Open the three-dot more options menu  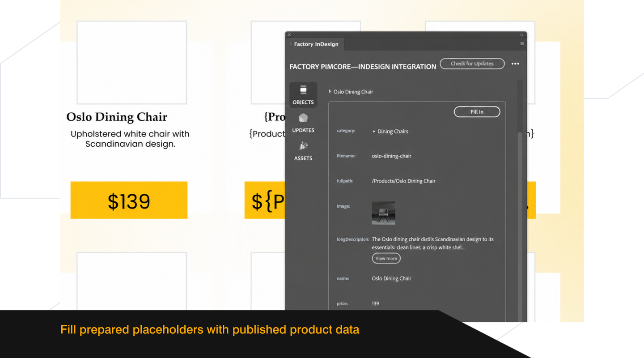(515, 64)
